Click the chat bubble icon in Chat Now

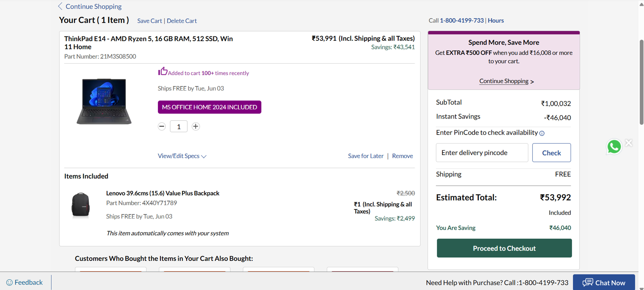click(x=587, y=282)
